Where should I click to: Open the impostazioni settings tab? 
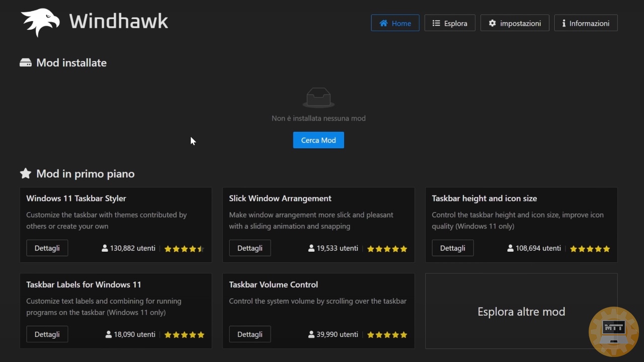coord(515,23)
